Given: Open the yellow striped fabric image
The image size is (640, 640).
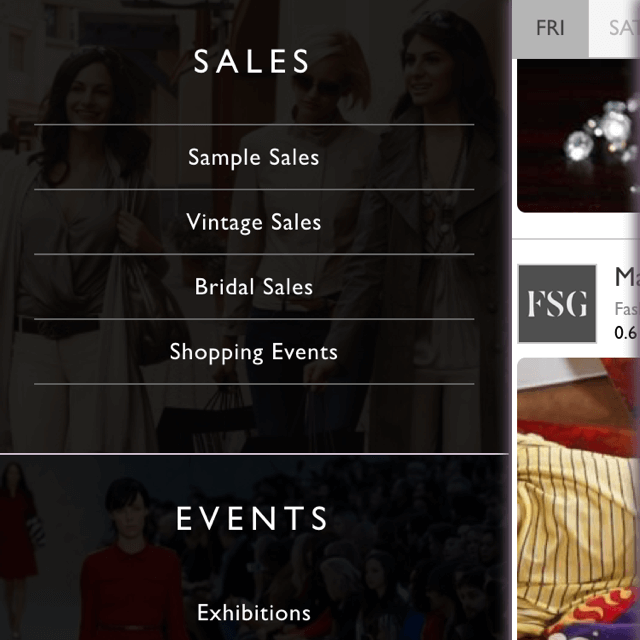Looking at the screenshot, I should [578, 499].
